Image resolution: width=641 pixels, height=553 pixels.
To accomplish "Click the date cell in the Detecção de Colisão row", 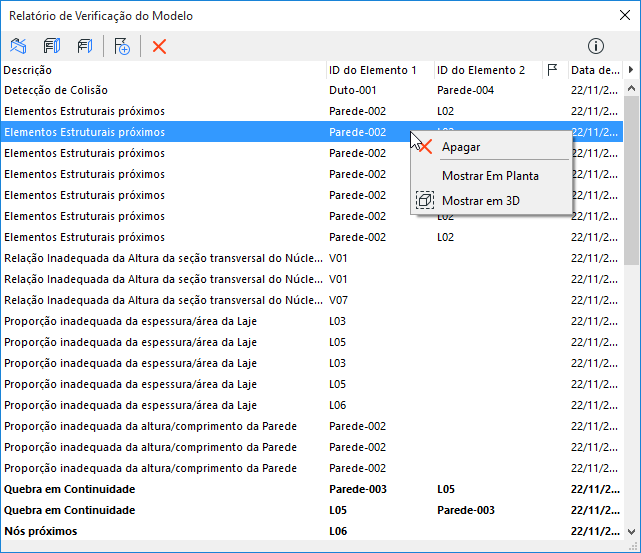I will 594,90.
